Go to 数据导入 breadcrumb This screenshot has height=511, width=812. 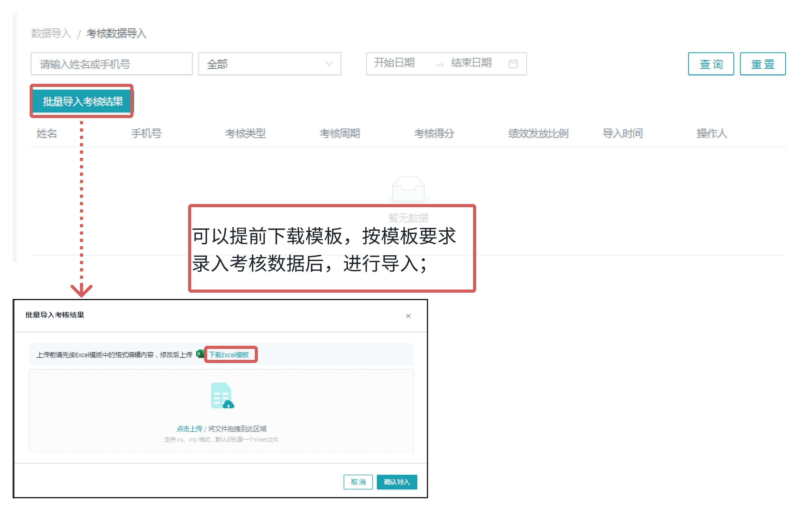click(51, 33)
